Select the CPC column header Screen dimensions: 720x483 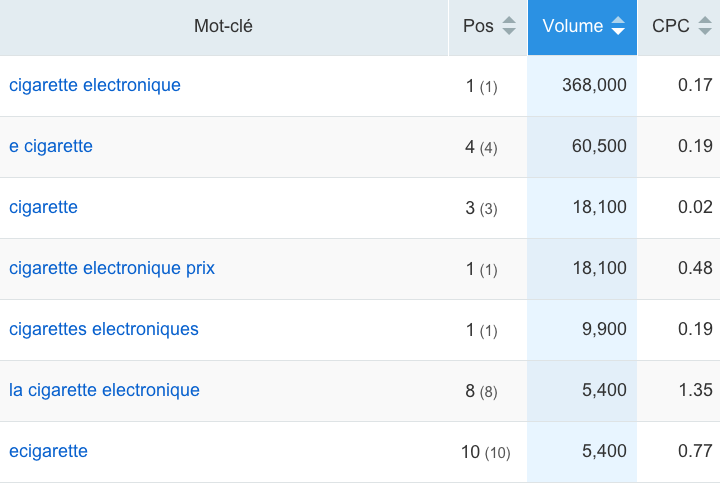click(679, 27)
